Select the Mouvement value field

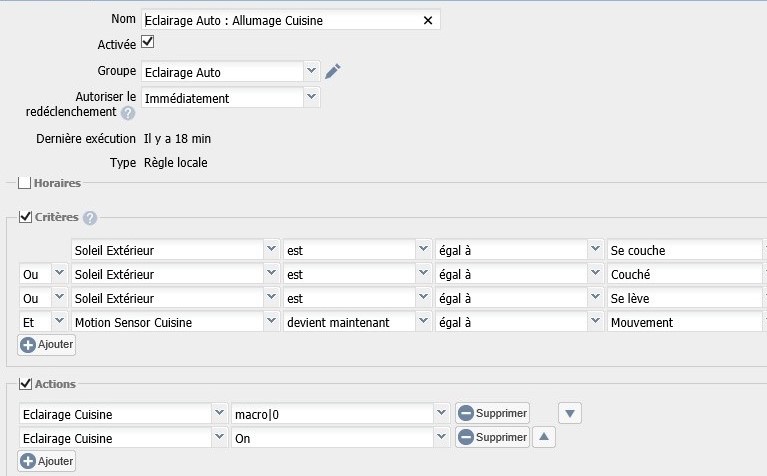pyautogui.click(x=685, y=321)
